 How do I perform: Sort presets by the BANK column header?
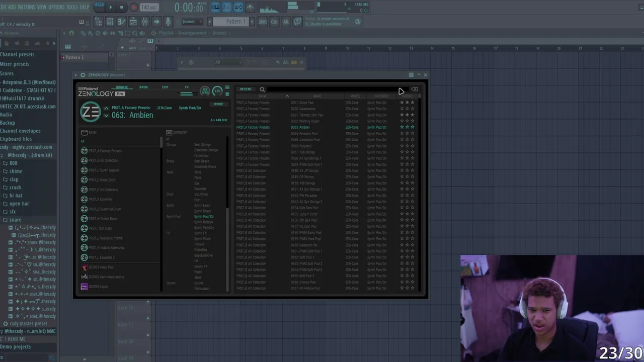pyautogui.click(x=263, y=96)
